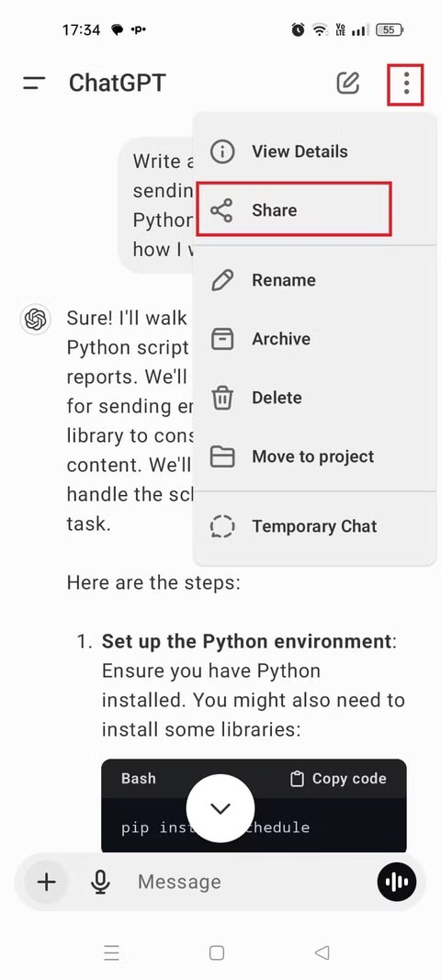Jump to bottom with down-chevron button
Screen dimensions: 441x980
pos(220,808)
